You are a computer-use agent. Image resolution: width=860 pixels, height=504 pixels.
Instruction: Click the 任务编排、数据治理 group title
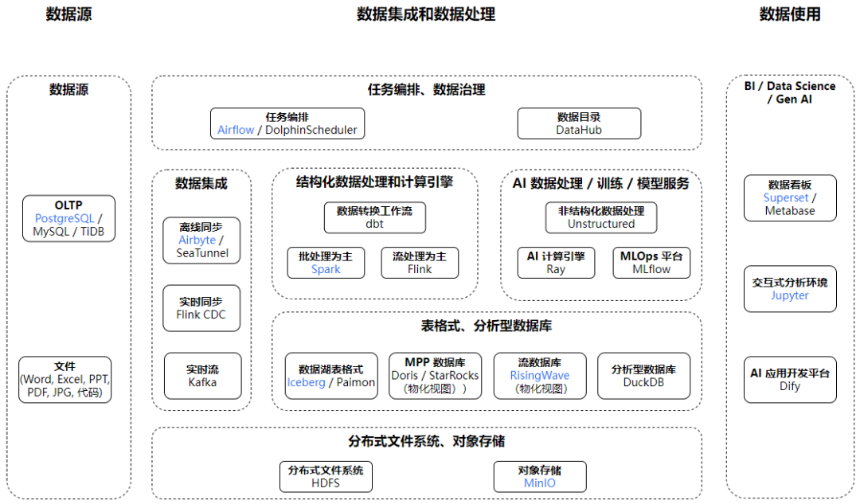point(427,90)
